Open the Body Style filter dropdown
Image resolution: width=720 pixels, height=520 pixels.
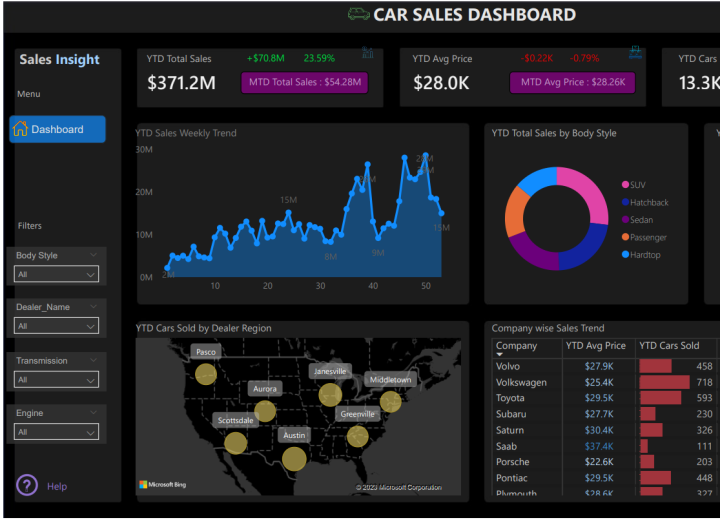[57, 274]
